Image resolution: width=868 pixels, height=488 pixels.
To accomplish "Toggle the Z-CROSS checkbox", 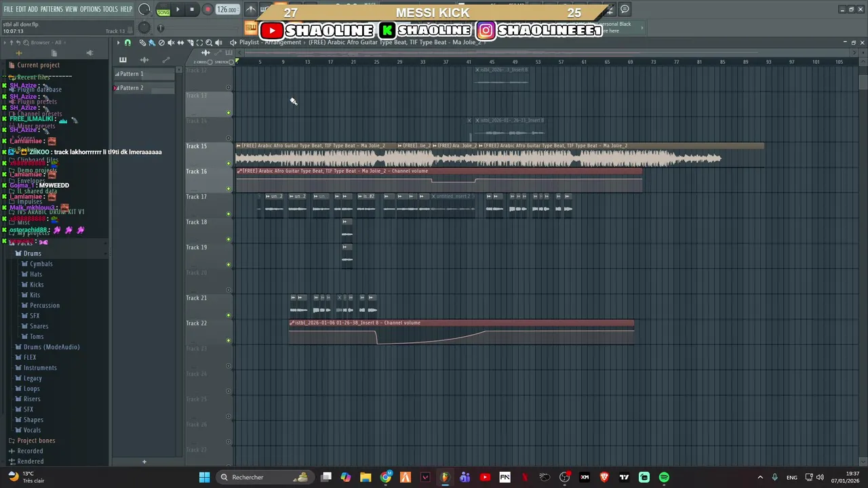I will pos(210,62).
